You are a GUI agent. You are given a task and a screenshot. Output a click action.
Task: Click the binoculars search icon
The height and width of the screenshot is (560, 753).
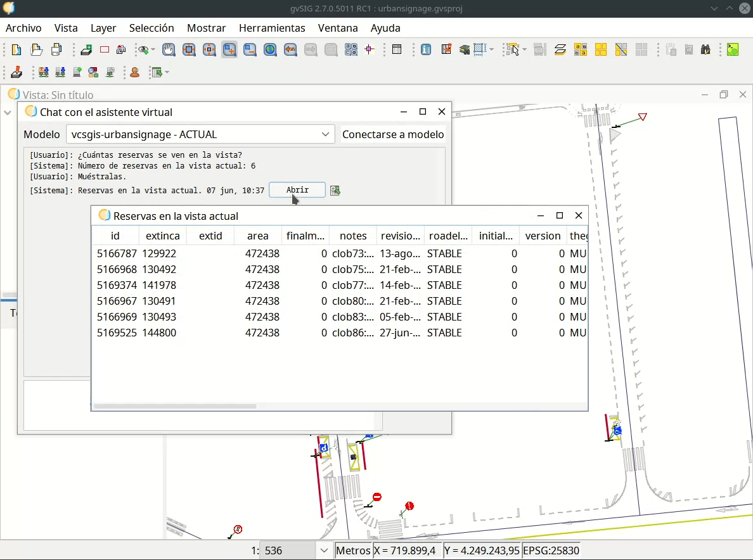click(x=705, y=50)
